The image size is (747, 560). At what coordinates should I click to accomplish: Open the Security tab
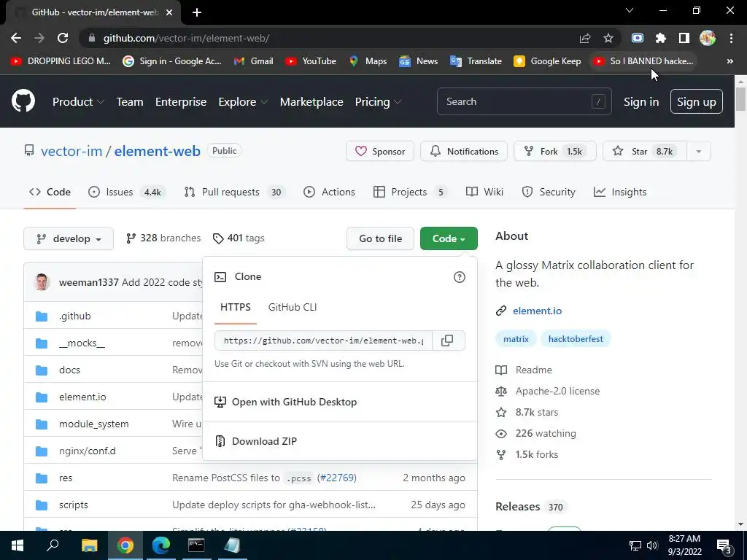(x=549, y=192)
